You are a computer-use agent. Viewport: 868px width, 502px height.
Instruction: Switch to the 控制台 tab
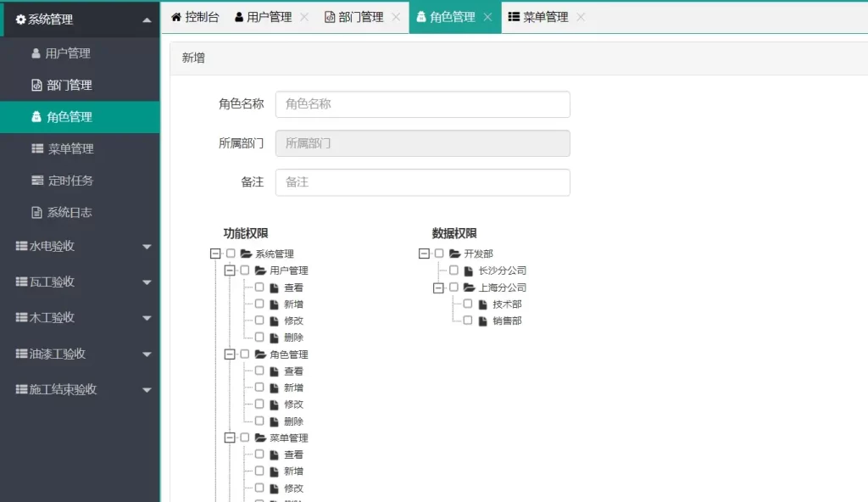pos(197,17)
